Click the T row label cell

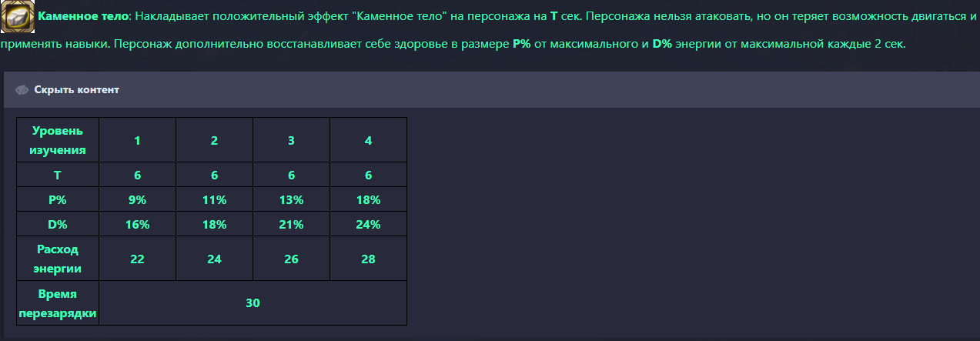click(x=58, y=175)
